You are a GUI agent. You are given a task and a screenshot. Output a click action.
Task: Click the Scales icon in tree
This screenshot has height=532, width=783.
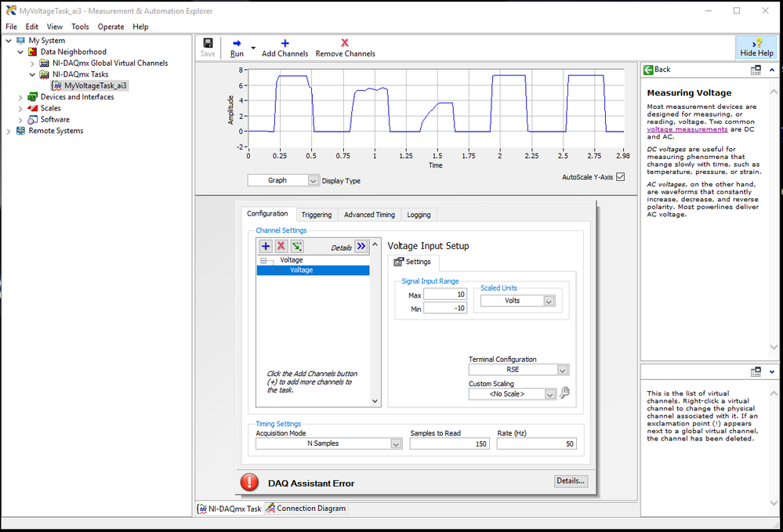pos(33,108)
